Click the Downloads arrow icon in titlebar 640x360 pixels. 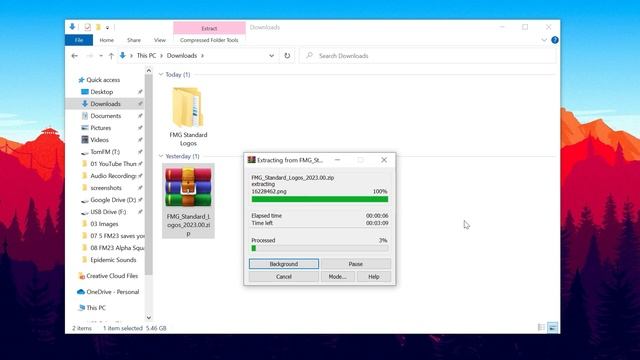pos(72,27)
